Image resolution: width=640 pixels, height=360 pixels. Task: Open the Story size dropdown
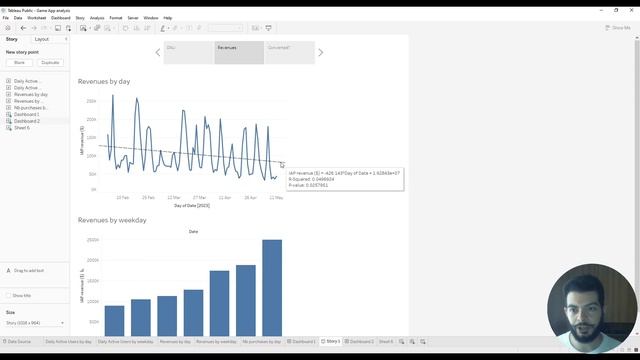(35, 323)
